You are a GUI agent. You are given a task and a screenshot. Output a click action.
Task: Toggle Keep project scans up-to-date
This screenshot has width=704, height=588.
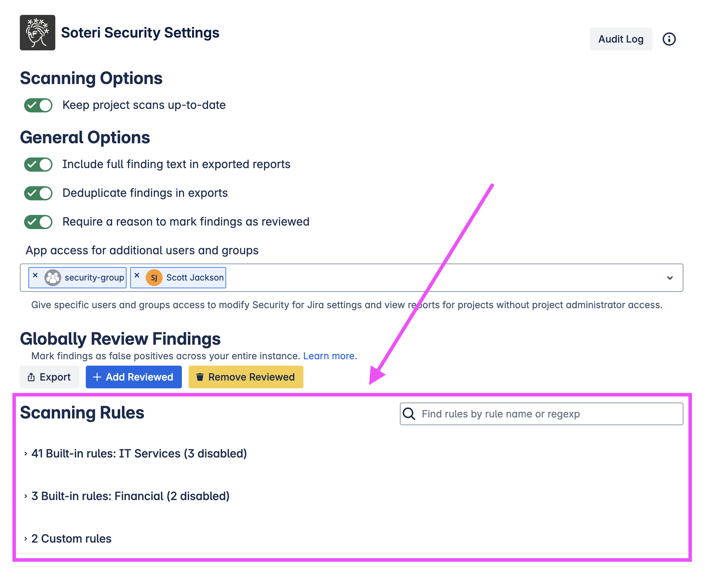(38, 105)
